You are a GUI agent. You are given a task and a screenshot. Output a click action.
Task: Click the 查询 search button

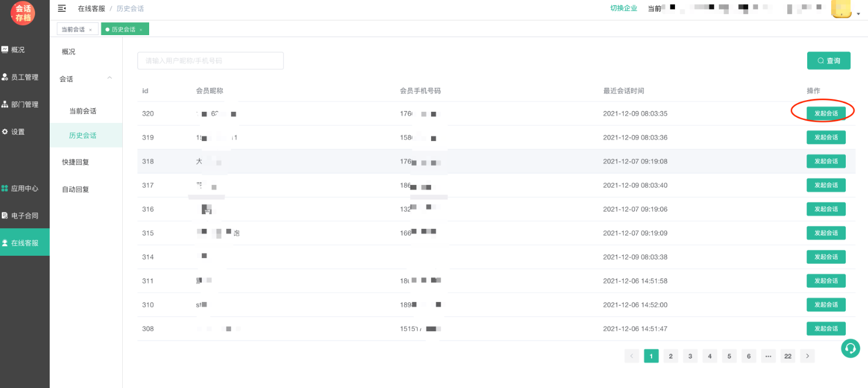(x=828, y=61)
